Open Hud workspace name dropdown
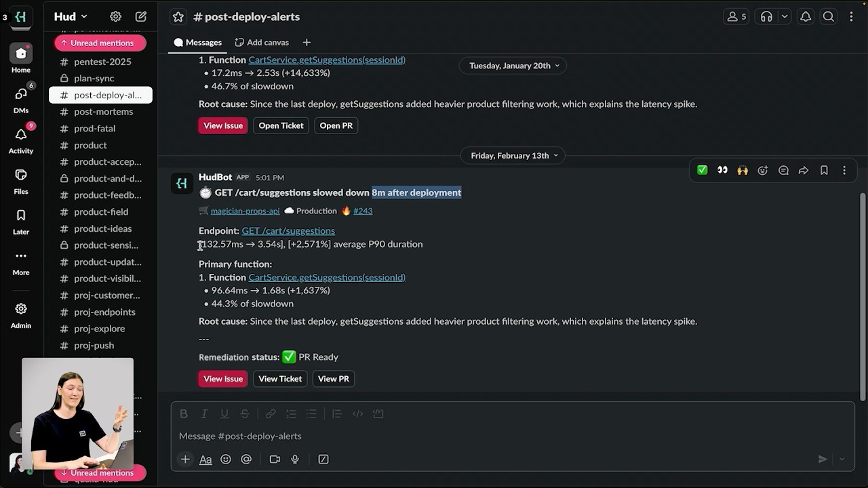Viewport: 868px width, 488px height. pyautogui.click(x=71, y=16)
